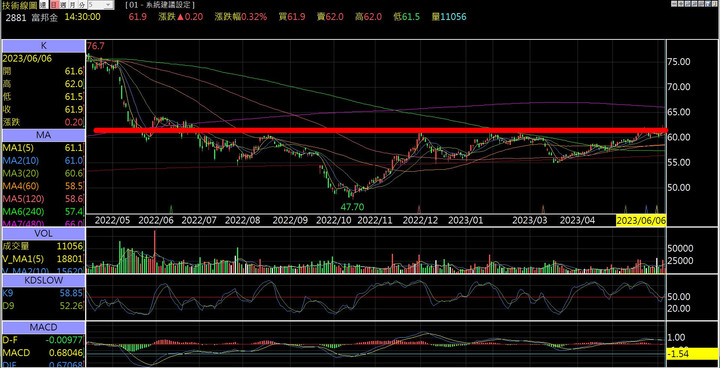Click the D-F value row in MACD
The image size is (720, 368).
point(44,340)
